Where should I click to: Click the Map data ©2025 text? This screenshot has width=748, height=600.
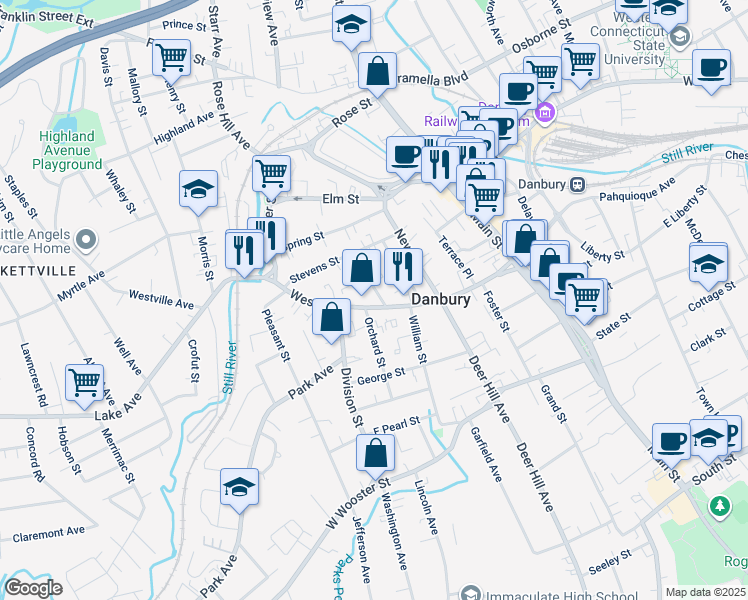coord(704,592)
